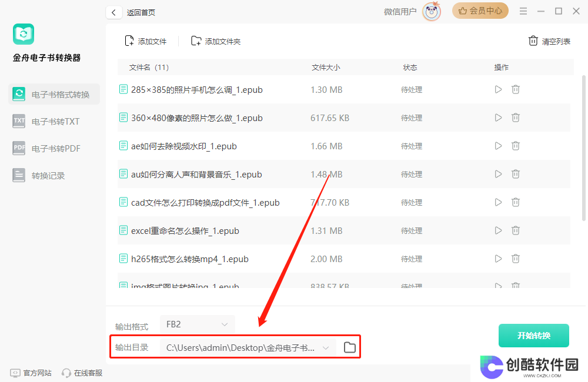Start converting au如何分离人声和背景音乐_1.epub
Viewport: 588px width, 382px height.
(x=498, y=173)
